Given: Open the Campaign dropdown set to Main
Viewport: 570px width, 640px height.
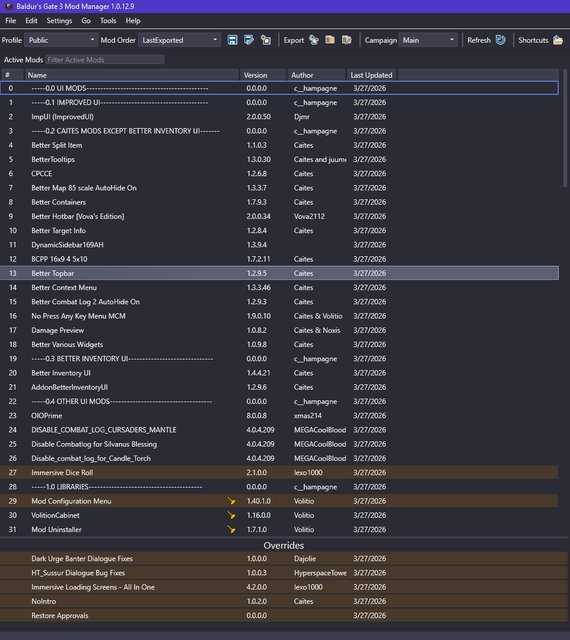Looking at the screenshot, I should click(428, 40).
